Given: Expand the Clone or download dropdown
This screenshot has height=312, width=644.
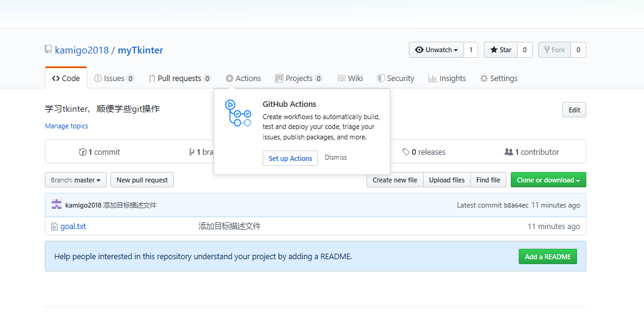Looking at the screenshot, I should click(x=548, y=179).
